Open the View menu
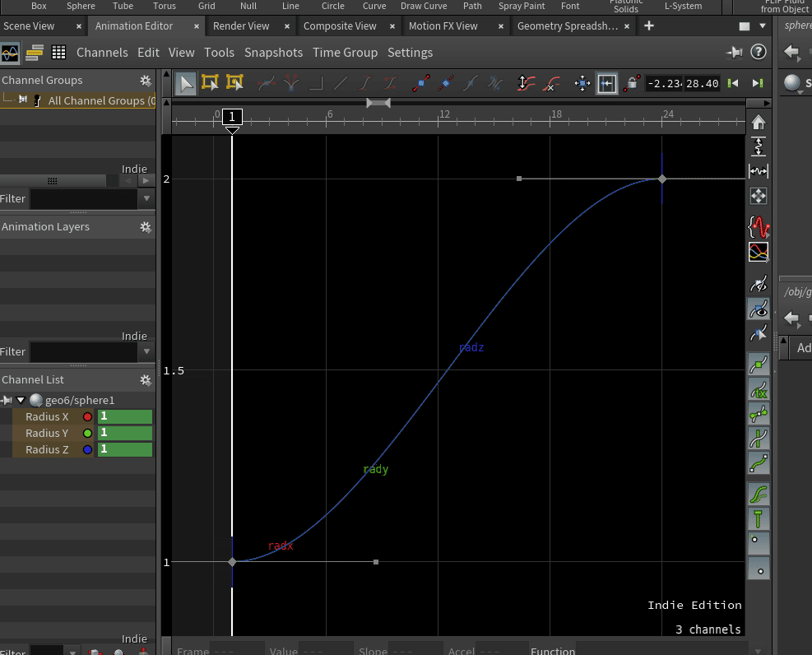 [x=181, y=53]
